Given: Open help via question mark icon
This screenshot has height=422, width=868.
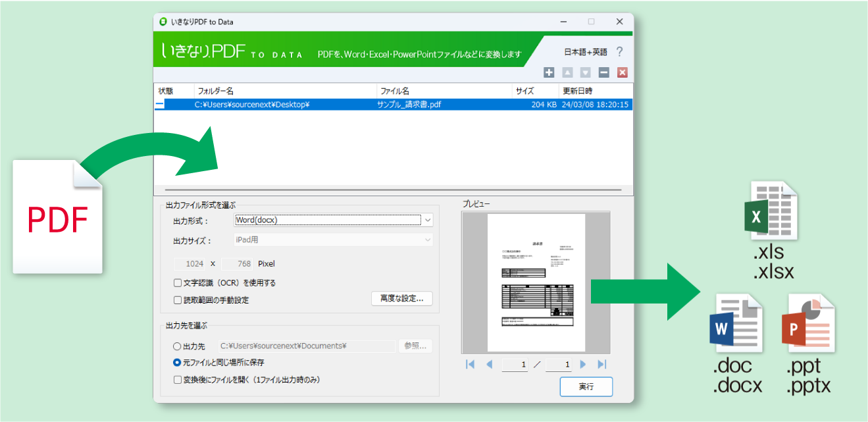Looking at the screenshot, I should point(619,52).
